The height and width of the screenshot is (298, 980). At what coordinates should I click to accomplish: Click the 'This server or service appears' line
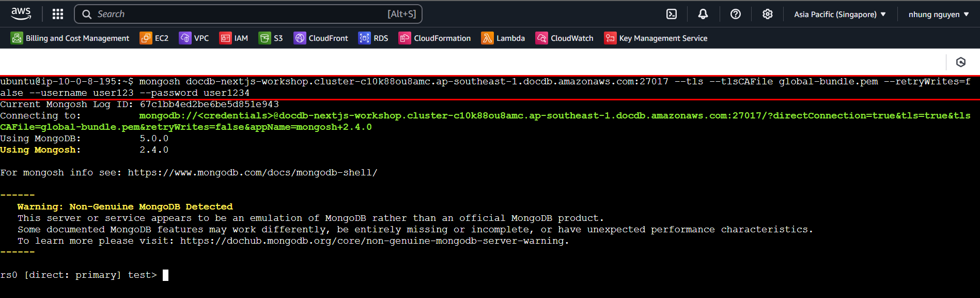(x=310, y=218)
